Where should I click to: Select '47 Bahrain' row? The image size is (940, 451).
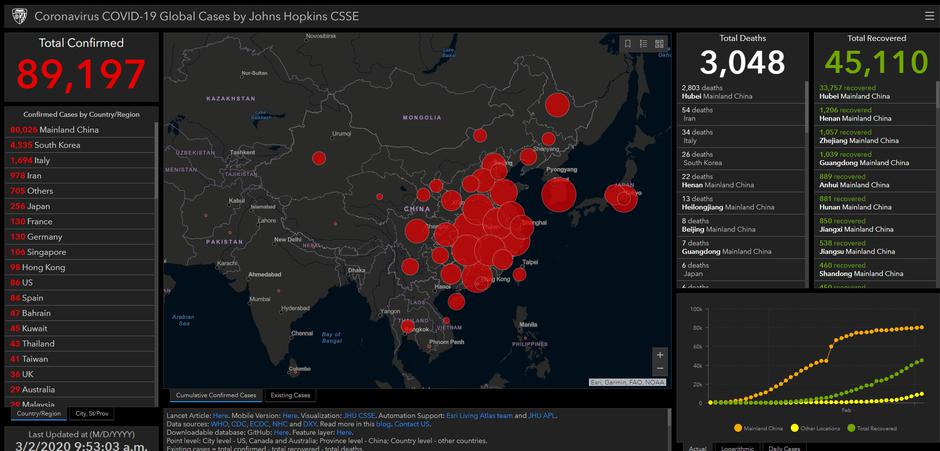click(81, 313)
